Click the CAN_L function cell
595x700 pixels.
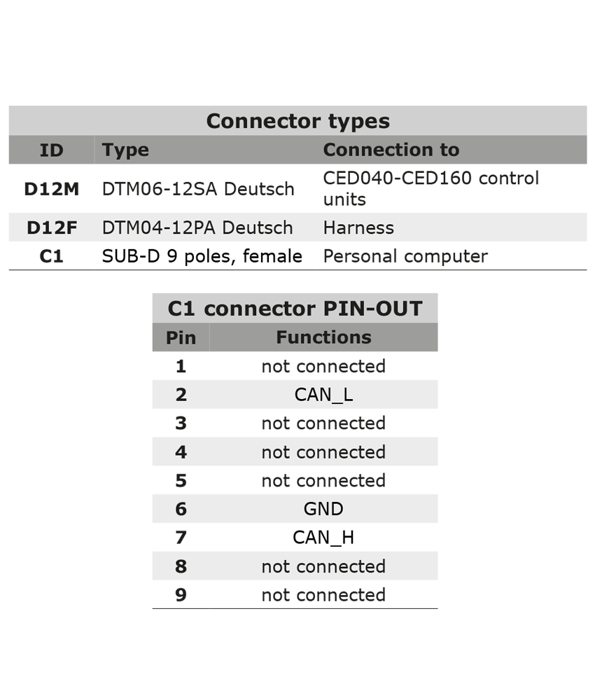tap(323, 395)
